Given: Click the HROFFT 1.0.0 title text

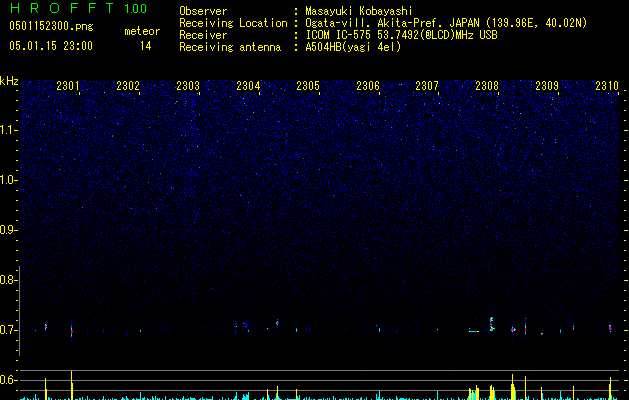Looking at the screenshot, I should pos(78,8).
